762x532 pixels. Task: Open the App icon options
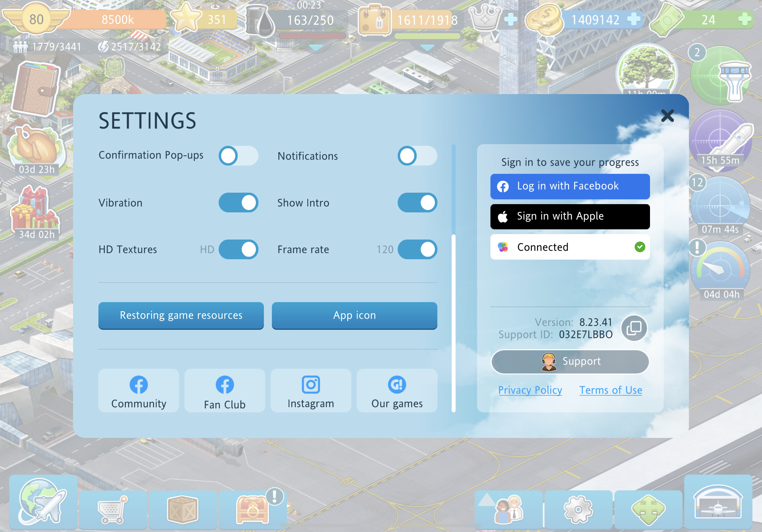tap(355, 315)
